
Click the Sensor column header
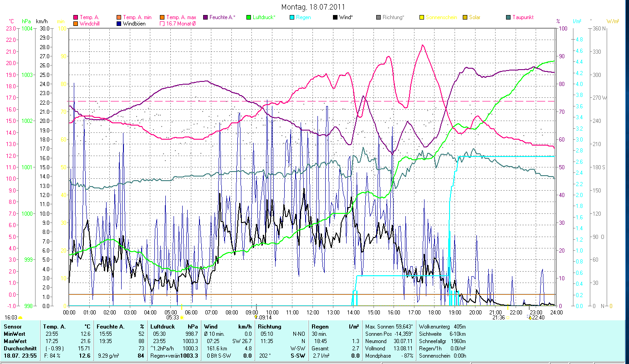tap(12, 327)
